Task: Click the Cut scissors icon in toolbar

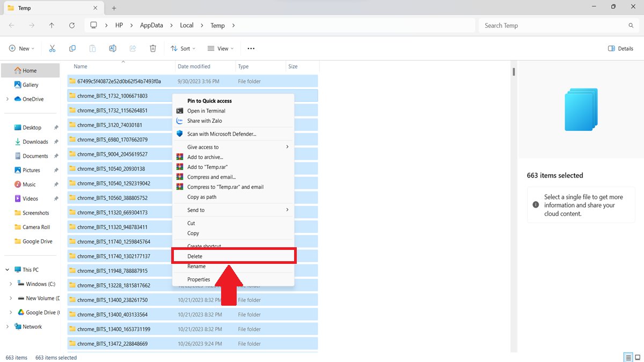Action: 52,48
